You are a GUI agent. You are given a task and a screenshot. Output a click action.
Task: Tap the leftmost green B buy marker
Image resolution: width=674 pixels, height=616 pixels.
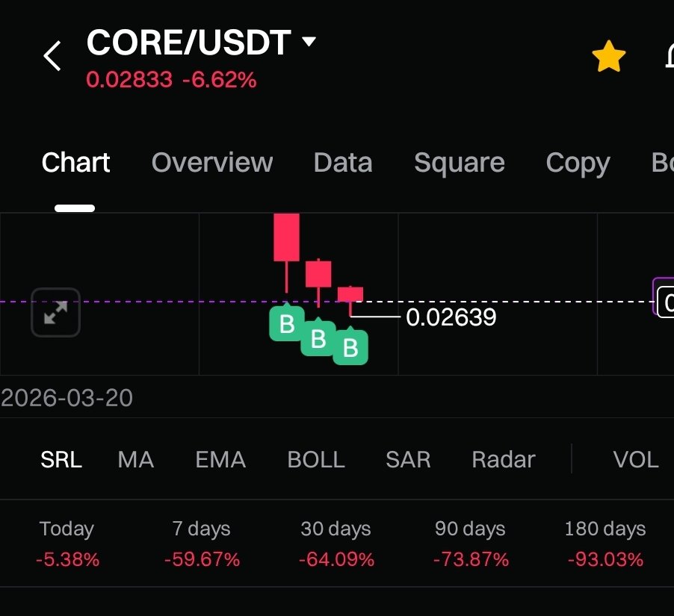coord(286,324)
